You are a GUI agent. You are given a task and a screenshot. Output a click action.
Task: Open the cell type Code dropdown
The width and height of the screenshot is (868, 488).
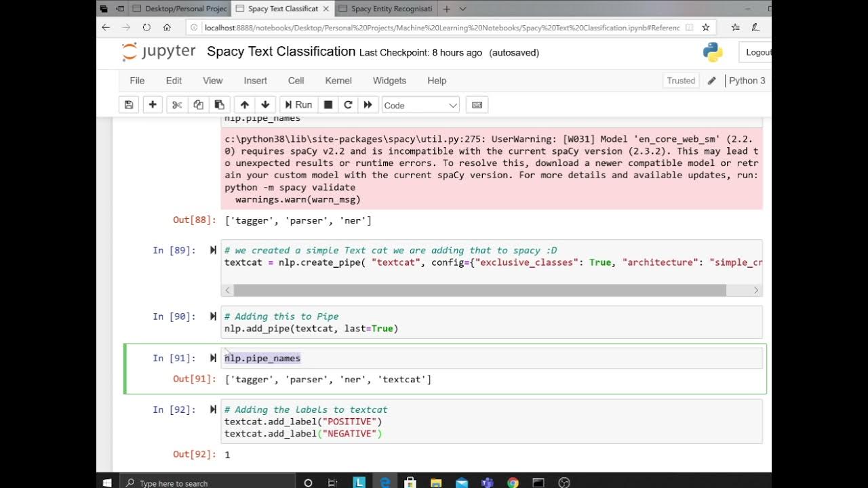(x=420, y=105)
